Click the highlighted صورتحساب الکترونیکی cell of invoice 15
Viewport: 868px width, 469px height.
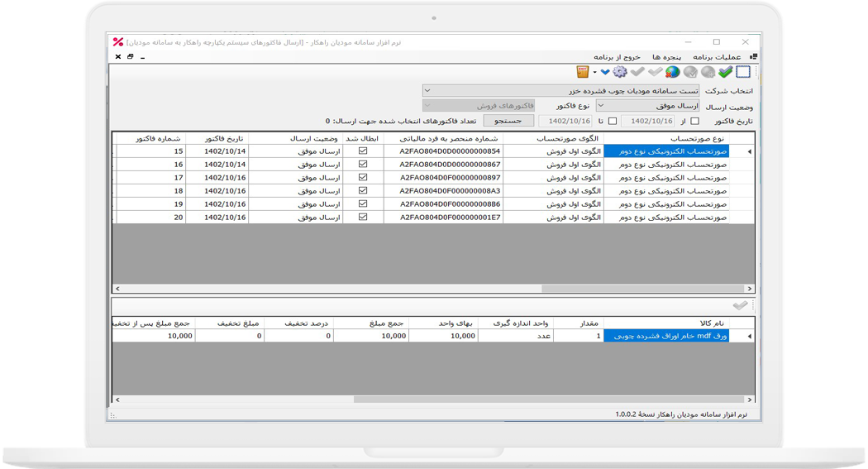[x=666, y=151]
